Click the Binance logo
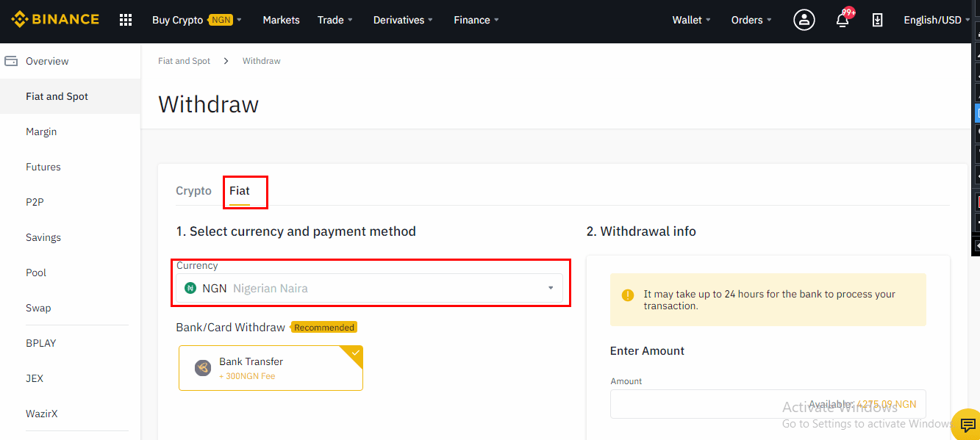The width and height of the screenshot is (980, 440). click(x=55, y=20)
